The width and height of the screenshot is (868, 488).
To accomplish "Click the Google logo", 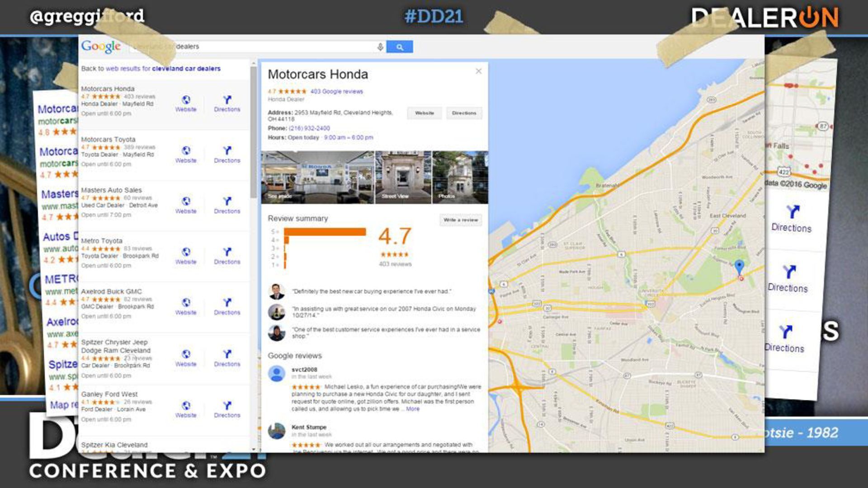I will click(x=101, y=47).
